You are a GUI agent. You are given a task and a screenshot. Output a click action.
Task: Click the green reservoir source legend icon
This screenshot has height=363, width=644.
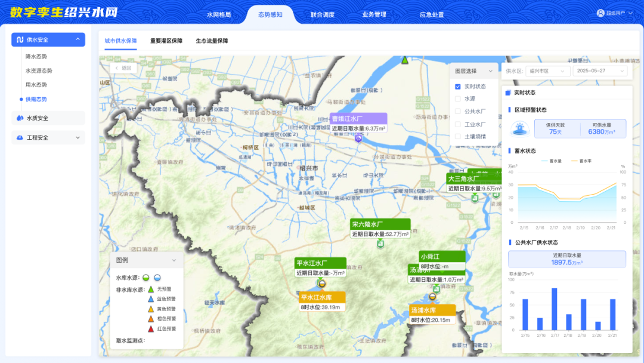pos(146,278)
